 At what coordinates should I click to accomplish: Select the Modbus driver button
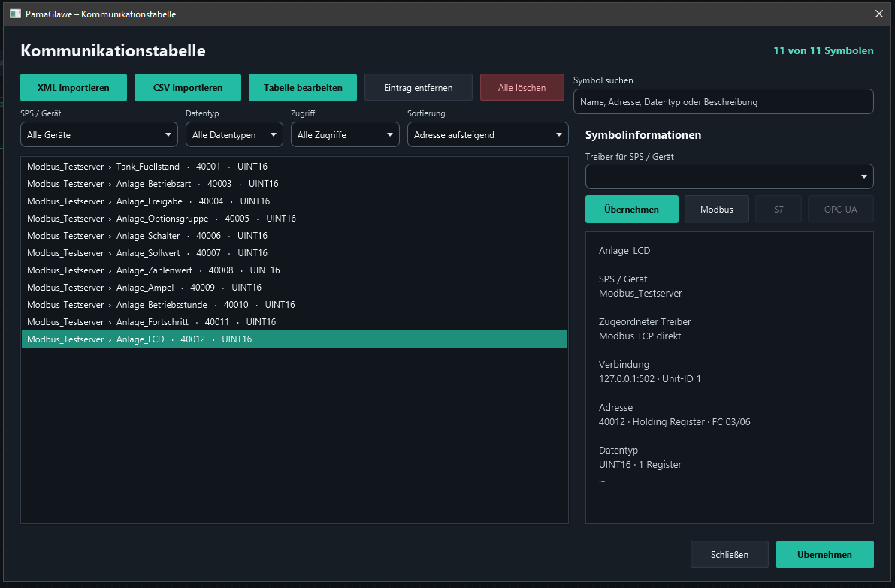716,210
